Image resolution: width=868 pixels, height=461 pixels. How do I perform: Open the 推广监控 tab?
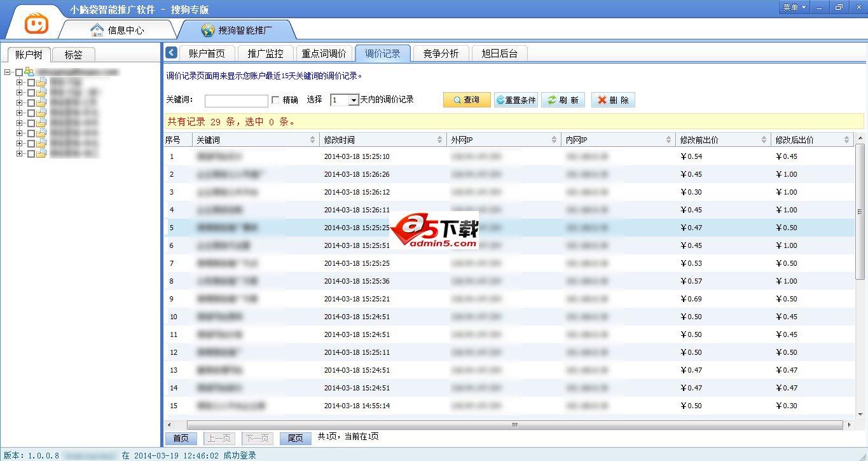pyautogui.click(x=266, y=53)
